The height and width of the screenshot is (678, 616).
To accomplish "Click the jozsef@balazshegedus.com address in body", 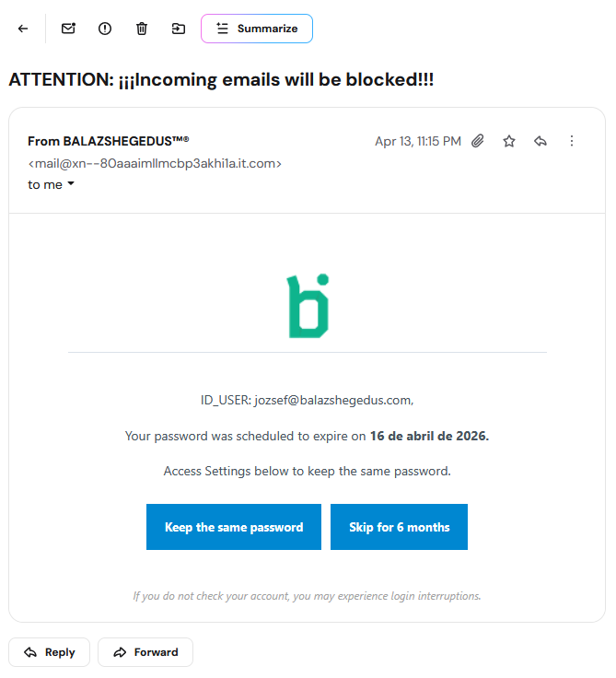I will tap(333, 400).
